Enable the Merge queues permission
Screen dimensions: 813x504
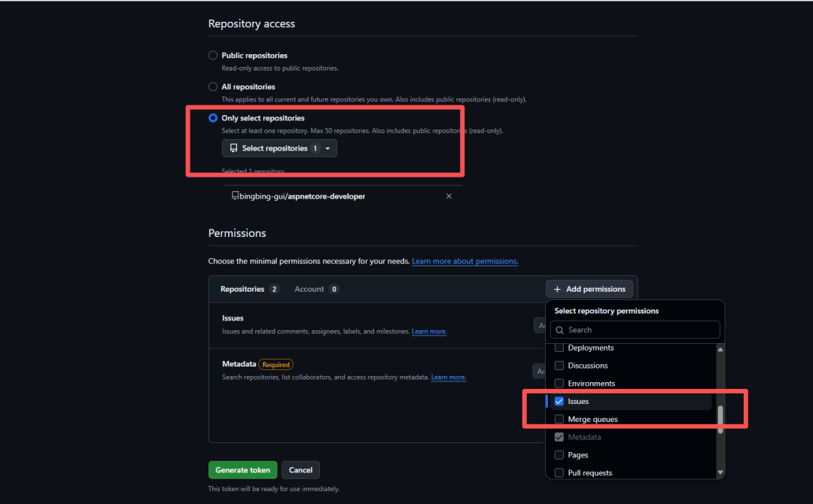(x=559, y=419)
